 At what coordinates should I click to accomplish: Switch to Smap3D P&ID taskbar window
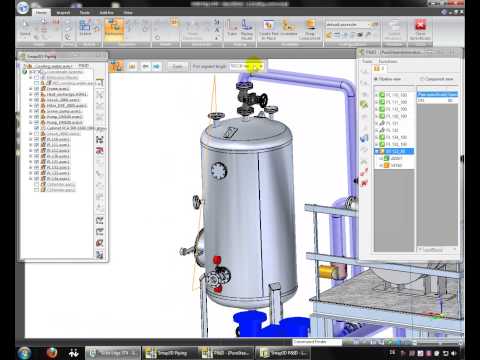283,353
